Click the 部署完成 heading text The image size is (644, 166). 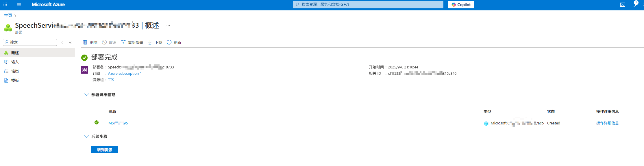[104, 57]
